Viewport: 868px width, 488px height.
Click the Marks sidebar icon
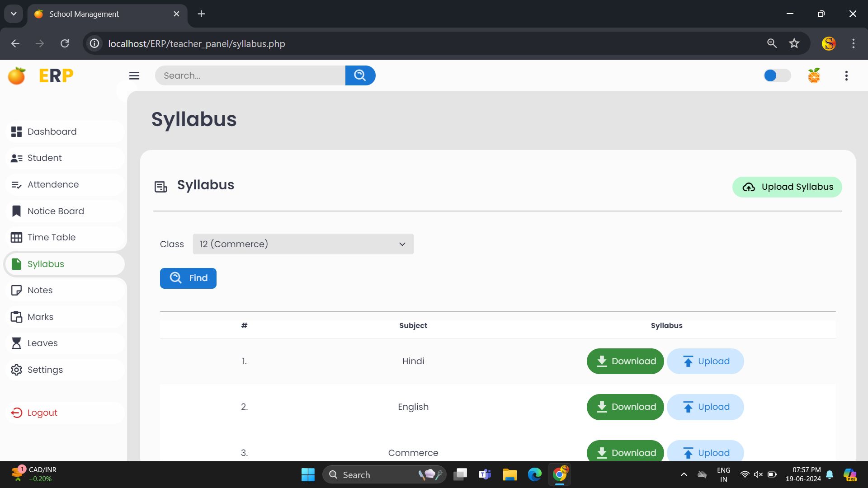pyautogui.click(x=17, y=317)
